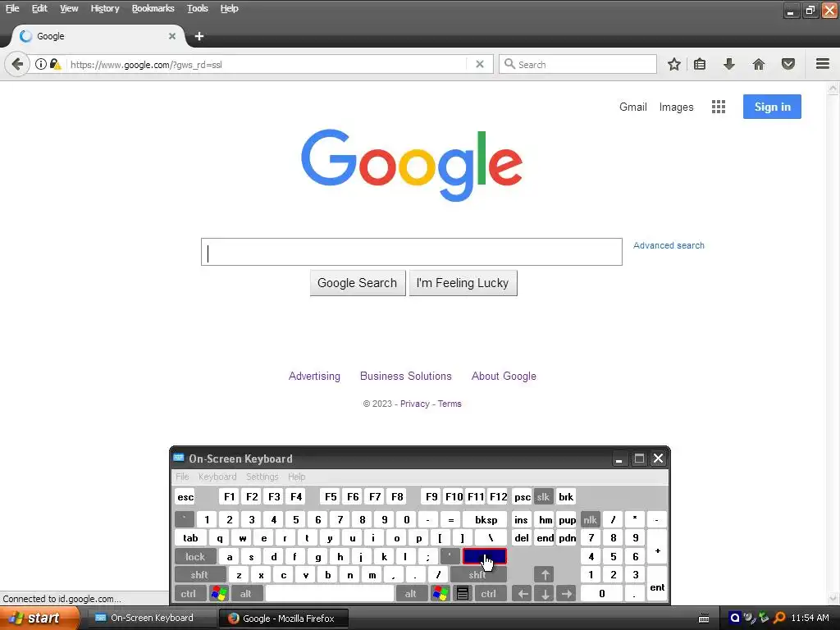Click Google - Mozilla Firefox taskbar item

(284, 619)
